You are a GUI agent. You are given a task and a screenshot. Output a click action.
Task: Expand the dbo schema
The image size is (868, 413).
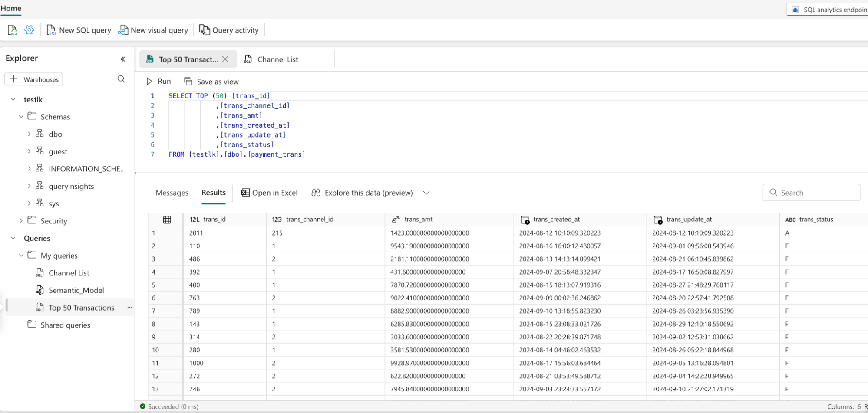(x=29, y=134)
